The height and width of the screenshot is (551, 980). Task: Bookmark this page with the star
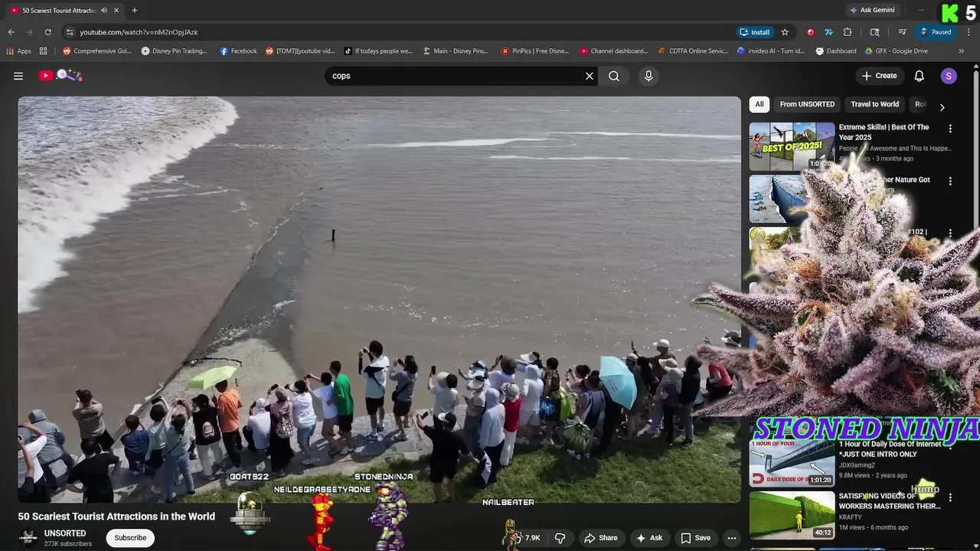point(785,32)
